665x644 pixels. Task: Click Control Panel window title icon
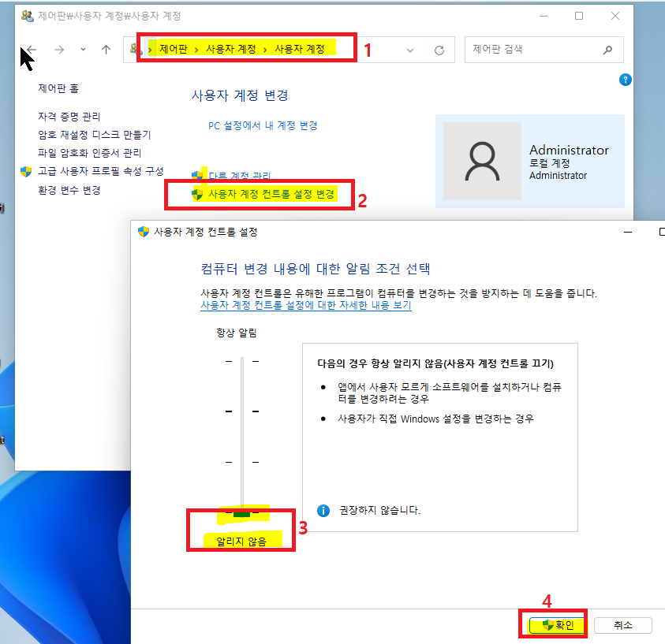[27, 16]
